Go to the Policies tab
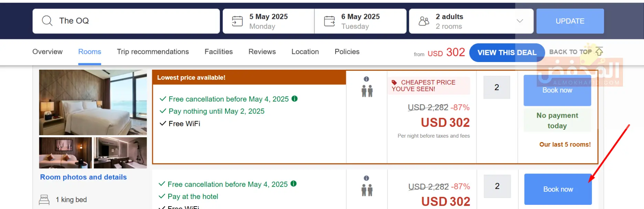This screenshot has width=644, height=209. (347, 52)
